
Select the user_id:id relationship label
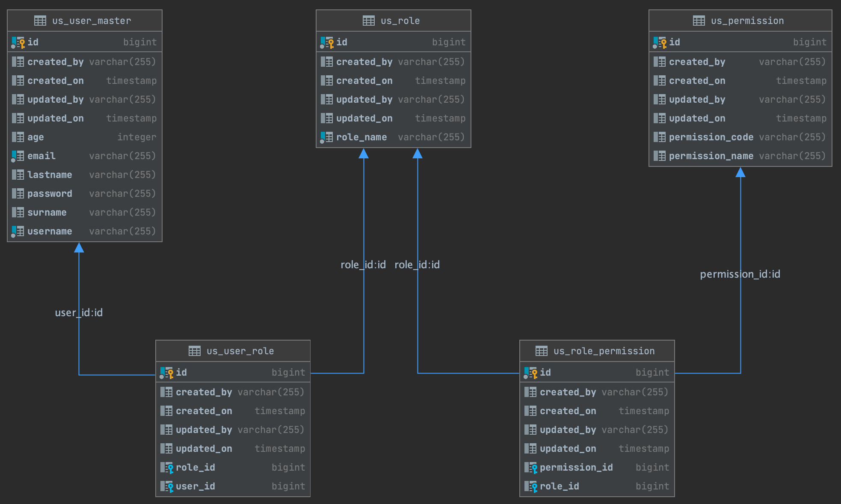(79, 313)
